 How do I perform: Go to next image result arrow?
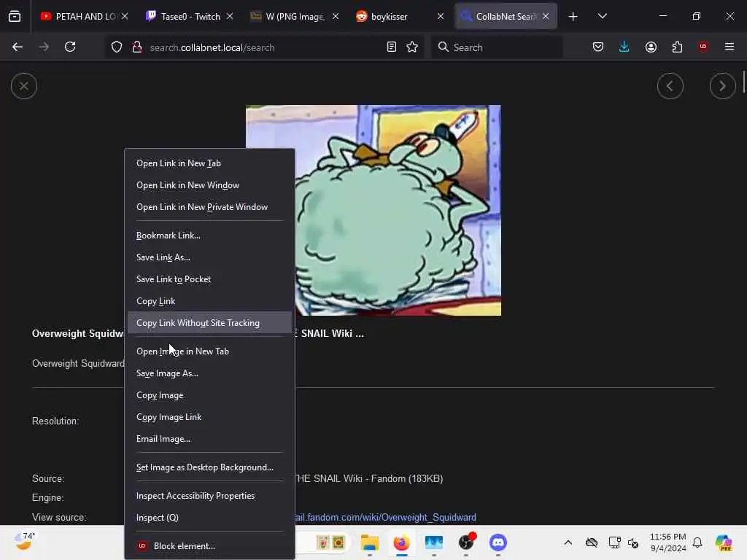(x=723, y=86)
